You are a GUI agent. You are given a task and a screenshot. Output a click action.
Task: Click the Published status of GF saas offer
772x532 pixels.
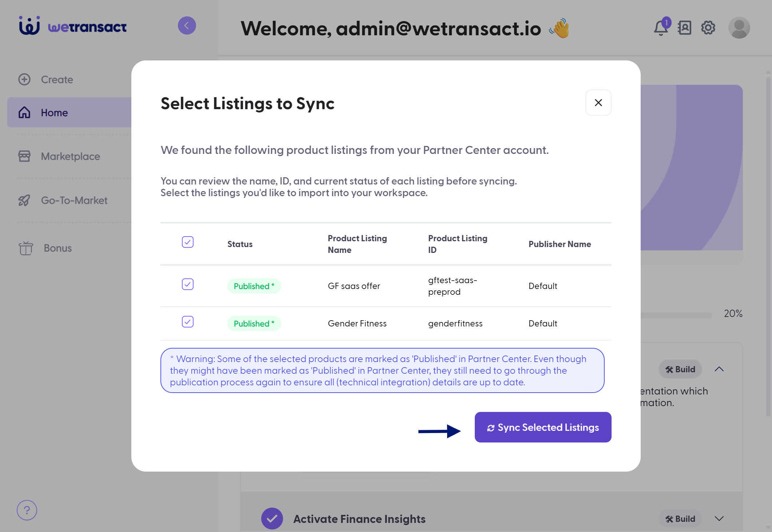[254, 286]
